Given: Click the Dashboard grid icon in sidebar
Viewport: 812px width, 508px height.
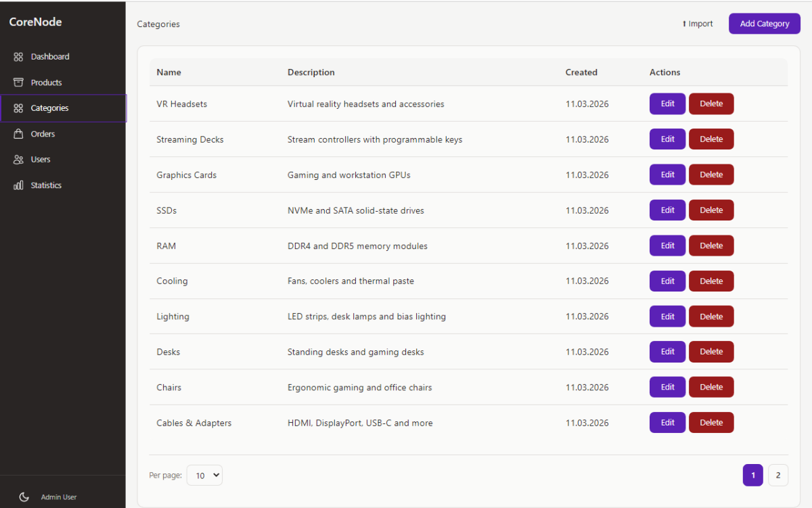Looking at the screenshot, I should [x=18, y=57].
